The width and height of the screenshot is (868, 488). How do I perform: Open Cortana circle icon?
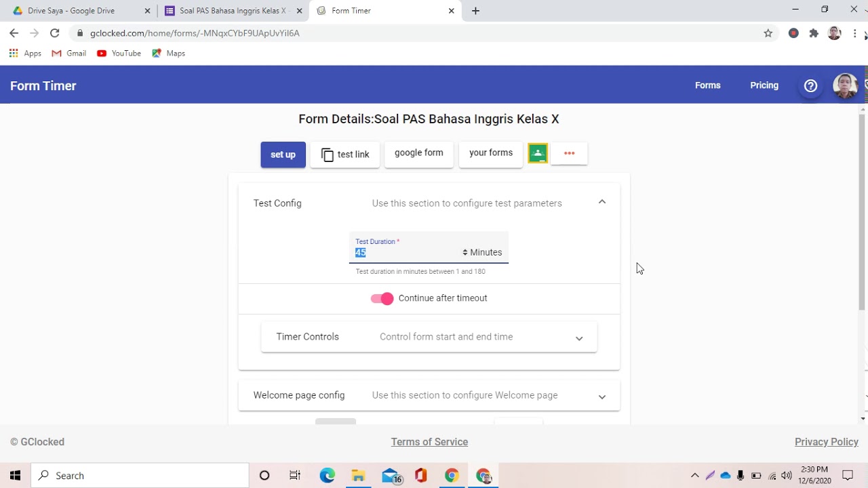pyautogui.click(x=264, y=476)
